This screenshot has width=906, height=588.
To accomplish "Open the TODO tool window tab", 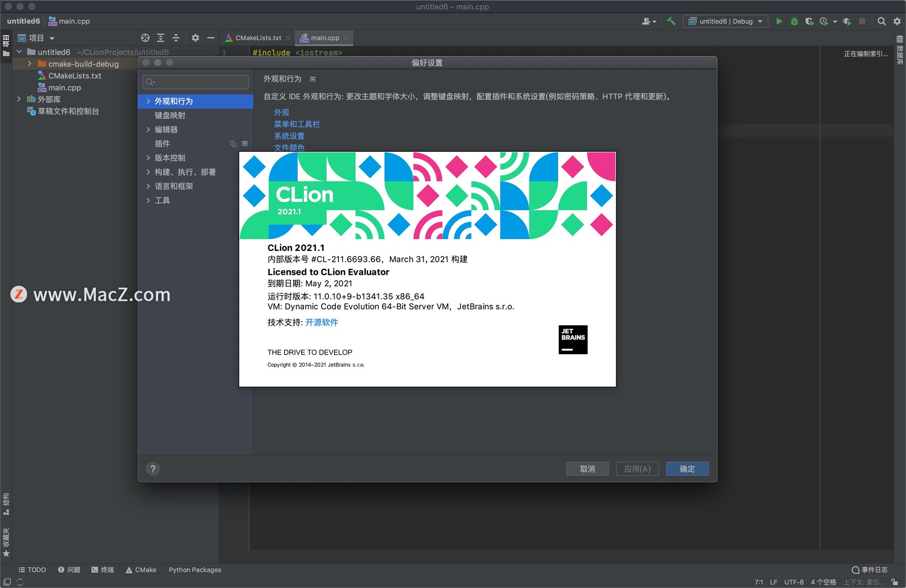I will click(x=32, y=570).
